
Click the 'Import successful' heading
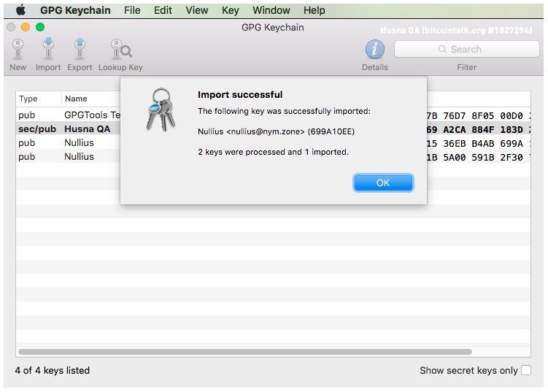240,95
